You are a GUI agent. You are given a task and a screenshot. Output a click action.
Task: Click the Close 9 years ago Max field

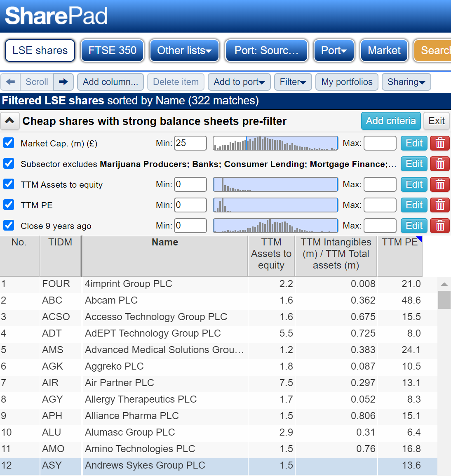[x=380, y=226]
